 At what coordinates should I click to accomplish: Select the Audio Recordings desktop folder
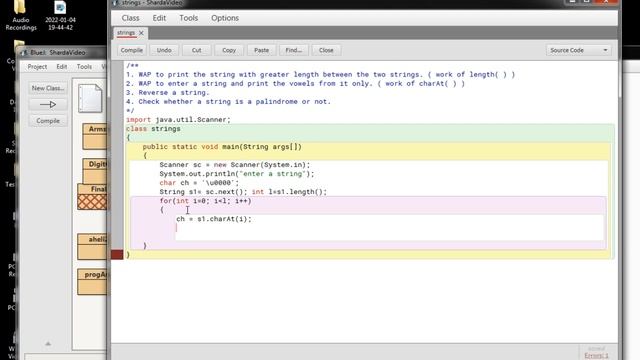coord(21,16)
